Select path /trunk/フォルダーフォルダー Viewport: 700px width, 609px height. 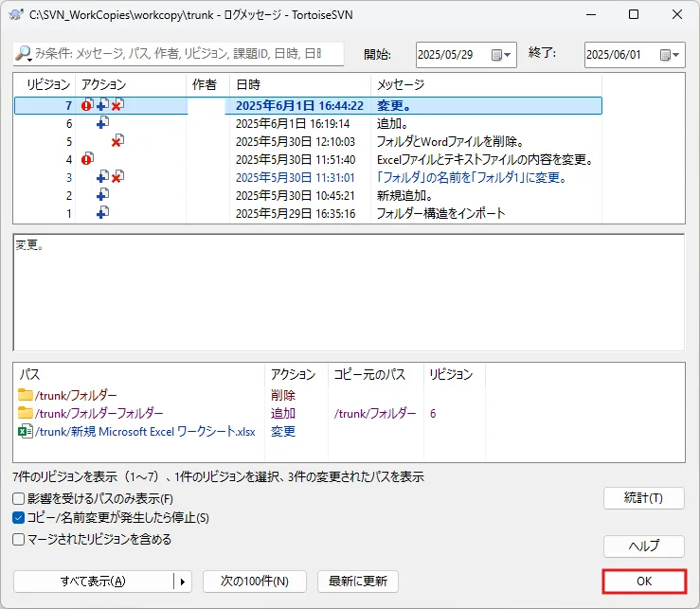coord(99,414)
